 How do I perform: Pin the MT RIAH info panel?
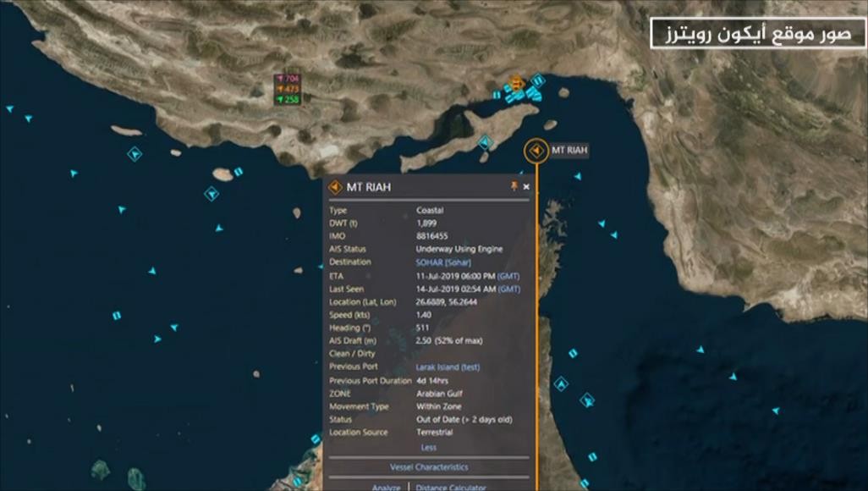(x=514, y=186)
